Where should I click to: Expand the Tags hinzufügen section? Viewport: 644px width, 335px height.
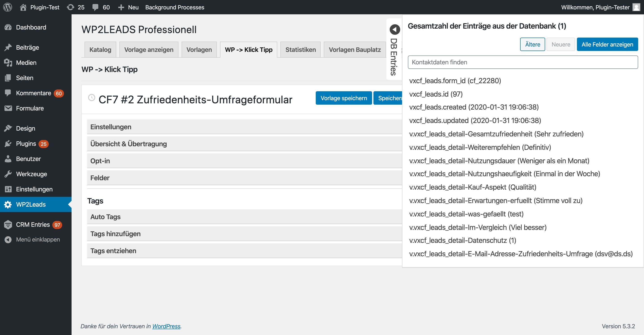pos(244,234)
